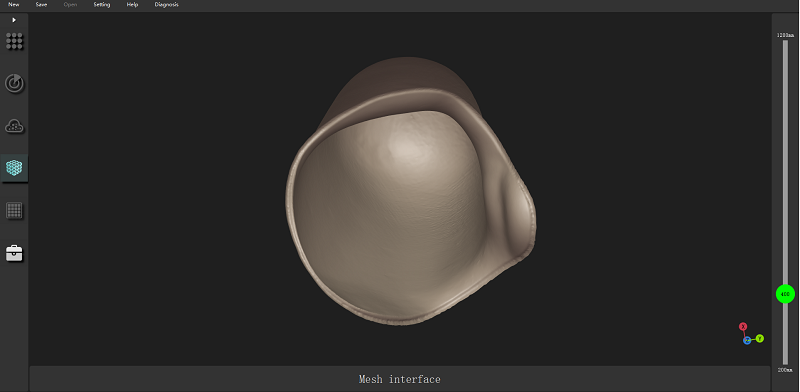Select the highlighted mesh cube icon

pyautogui.click(x=14, y=168)
